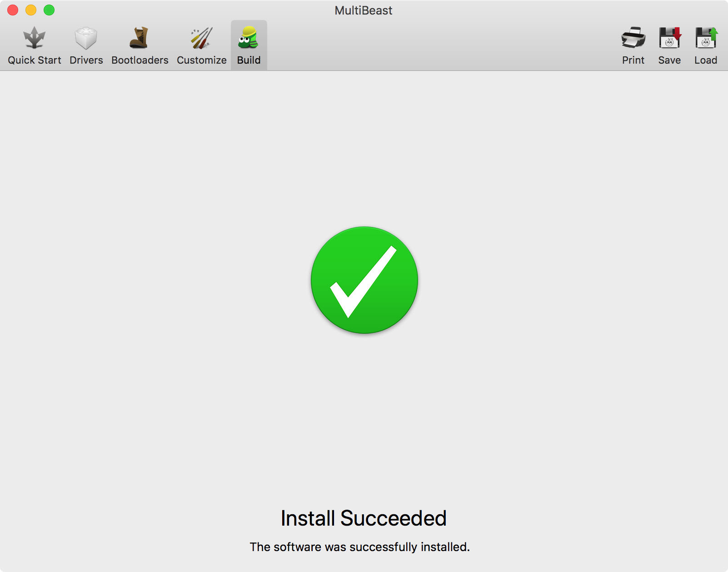Print the configuration with Print icon

(x=633, y=45)
